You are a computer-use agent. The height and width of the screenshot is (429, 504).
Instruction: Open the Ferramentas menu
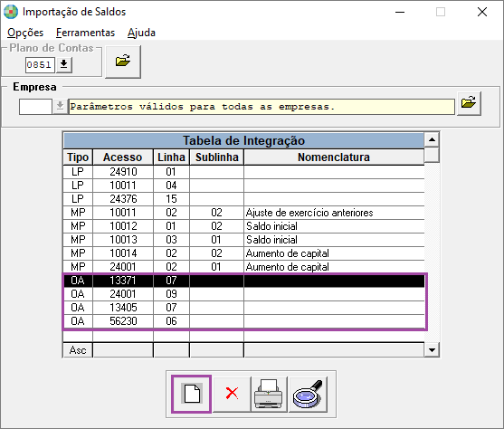[85, 33]
